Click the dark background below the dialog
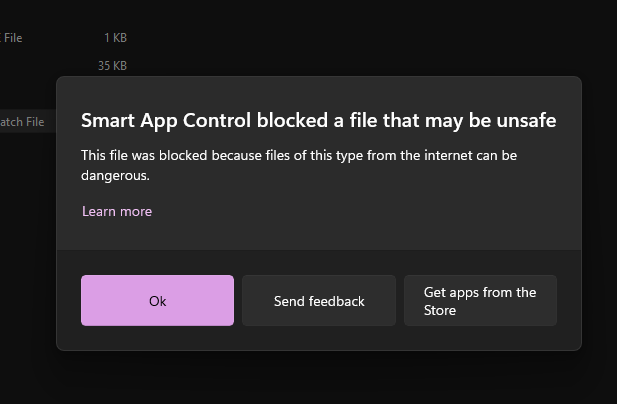 [x=318, y=378]
